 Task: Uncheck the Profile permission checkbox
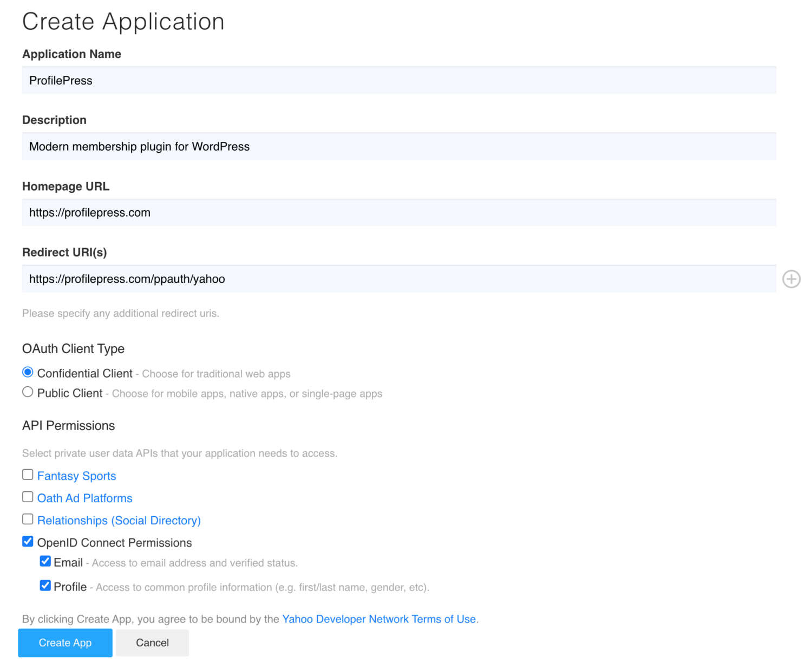[45, 586]
